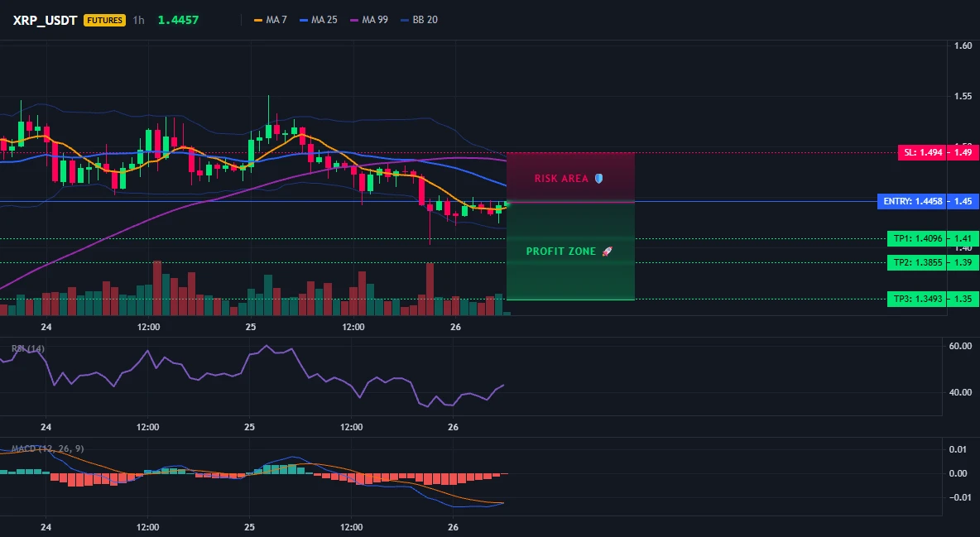Screen dimensions: 980x537
Task: Click the 1.55 price axis label
Action: (963, 96)
